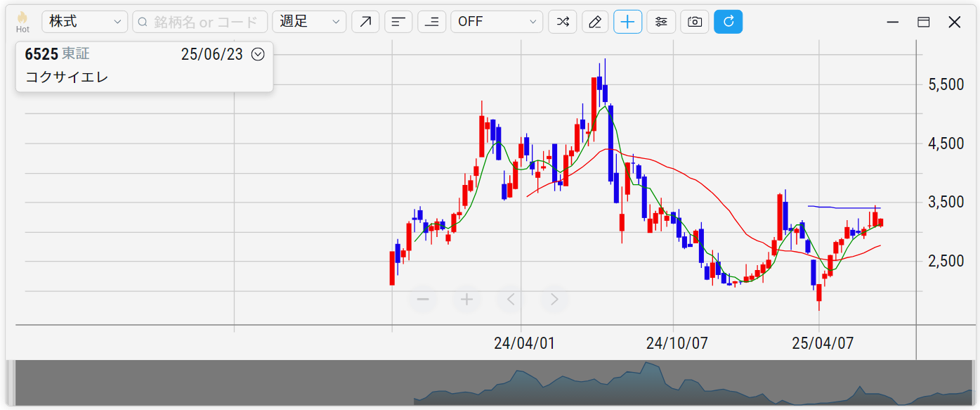
Task: Click the stock name or code search field
Action: point(200,22)
